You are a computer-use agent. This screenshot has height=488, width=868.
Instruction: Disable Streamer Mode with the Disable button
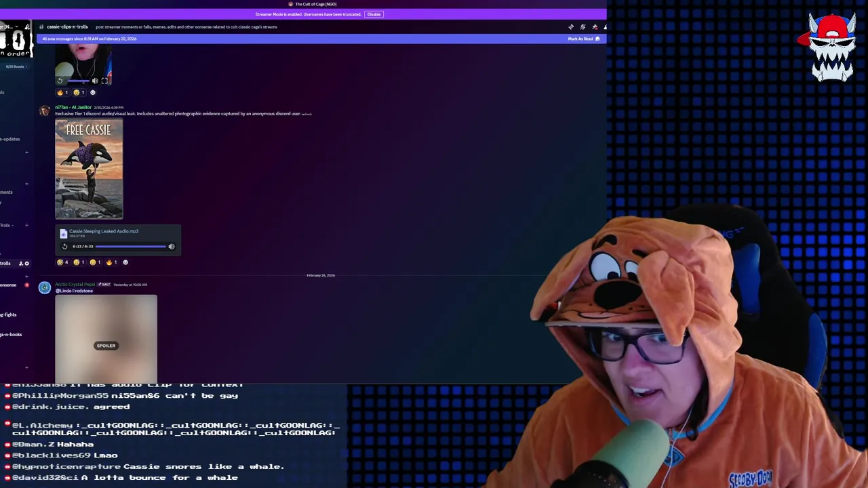point(374,14)
